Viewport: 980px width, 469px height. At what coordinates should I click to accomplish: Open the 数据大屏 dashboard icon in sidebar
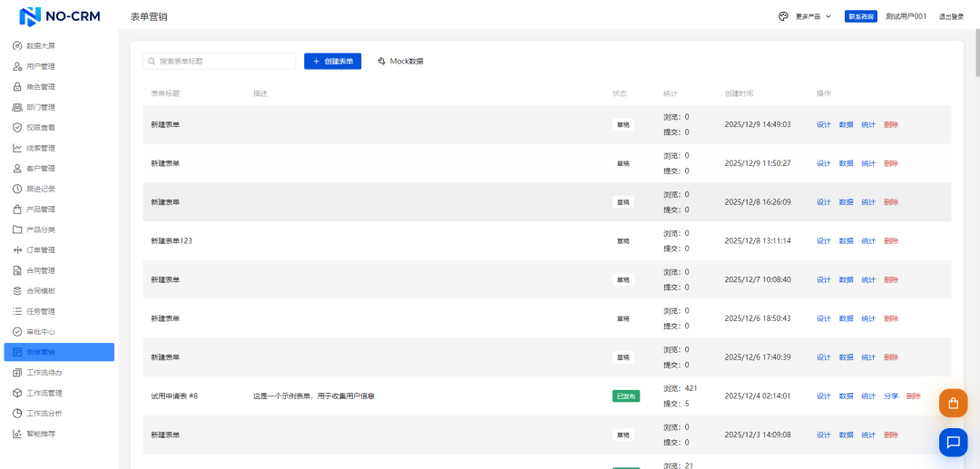click(17, 45)
